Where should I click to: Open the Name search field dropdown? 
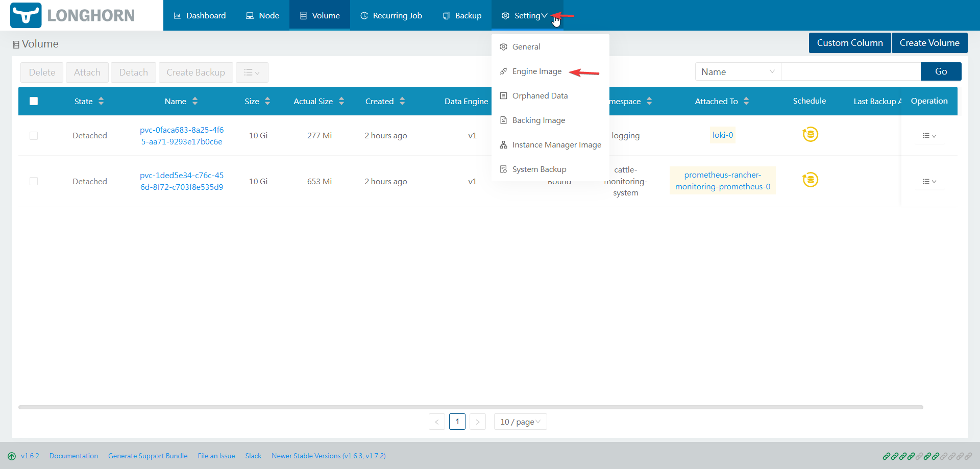738,72
